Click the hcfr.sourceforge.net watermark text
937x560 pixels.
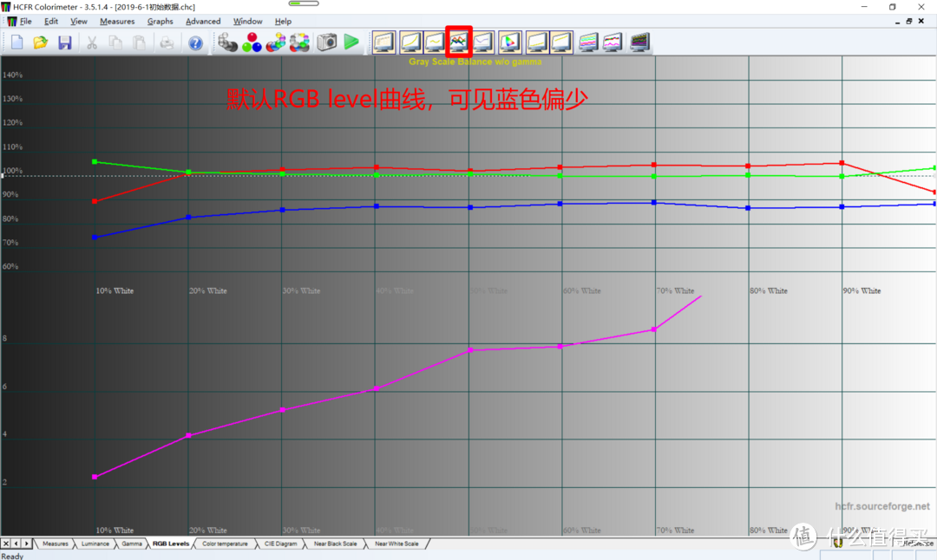[x=881, y=505]
